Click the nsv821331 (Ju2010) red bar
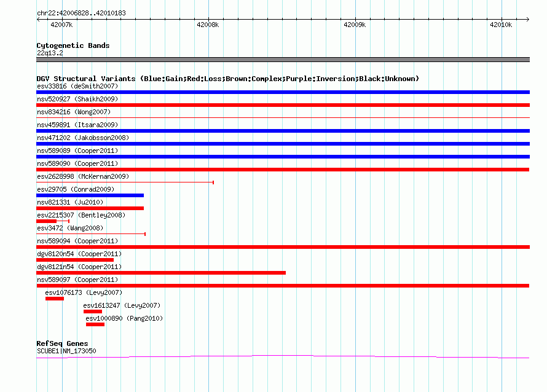 [x=90, y=208]
